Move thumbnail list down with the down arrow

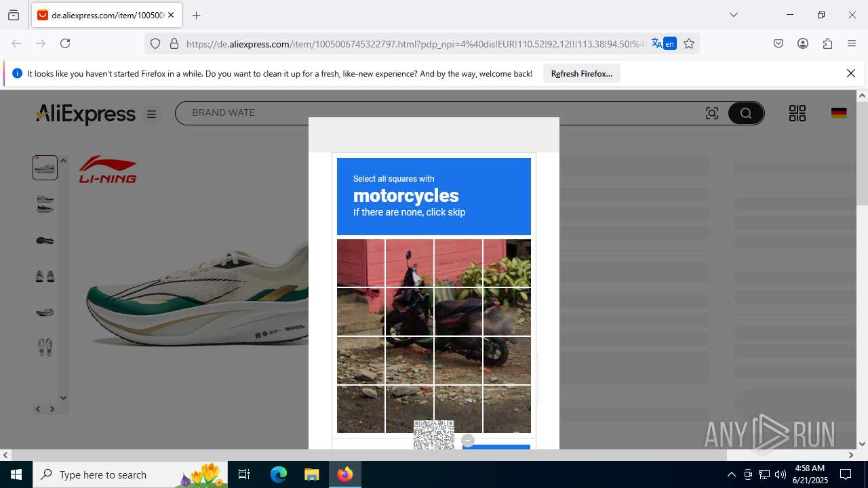coord(63,398)
